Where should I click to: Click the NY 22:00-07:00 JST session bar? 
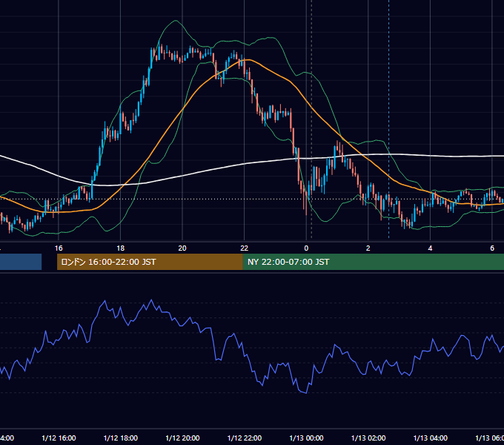(x=373, y=262)
